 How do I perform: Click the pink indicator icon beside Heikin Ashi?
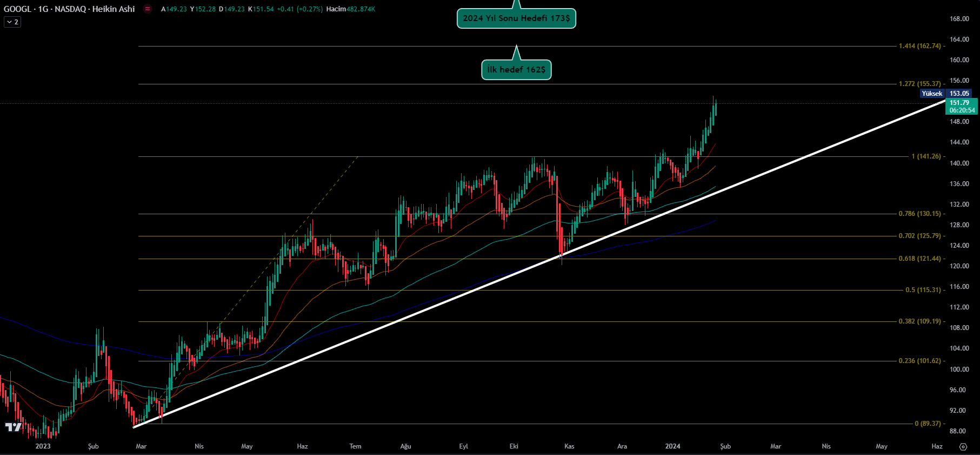pos(148,9)
